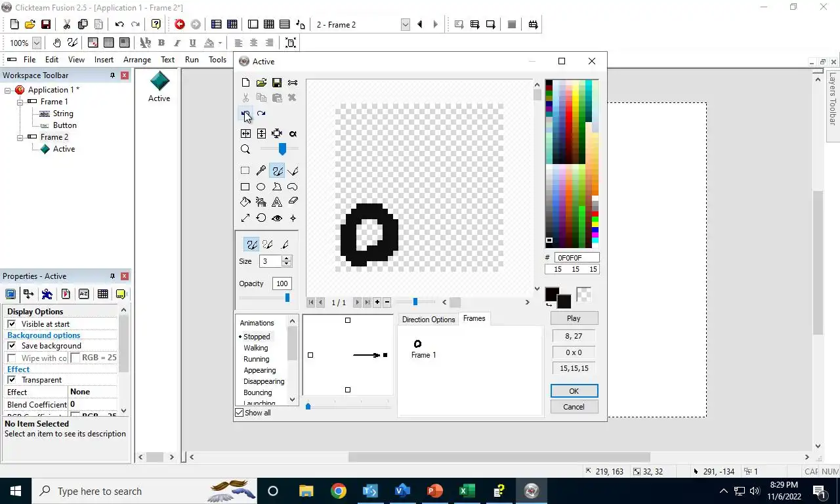The image size is (840, 504).
Task: Open the 100% zoom dropdown
Action: click(x=37, y=43)
